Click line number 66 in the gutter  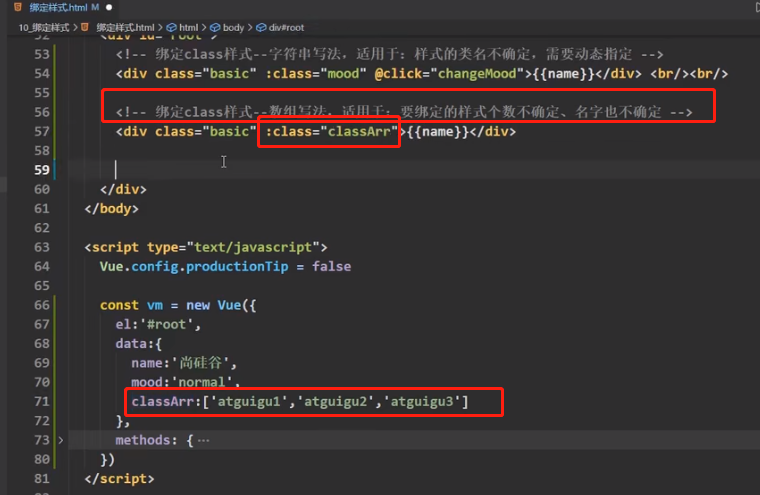coord(42,305)
